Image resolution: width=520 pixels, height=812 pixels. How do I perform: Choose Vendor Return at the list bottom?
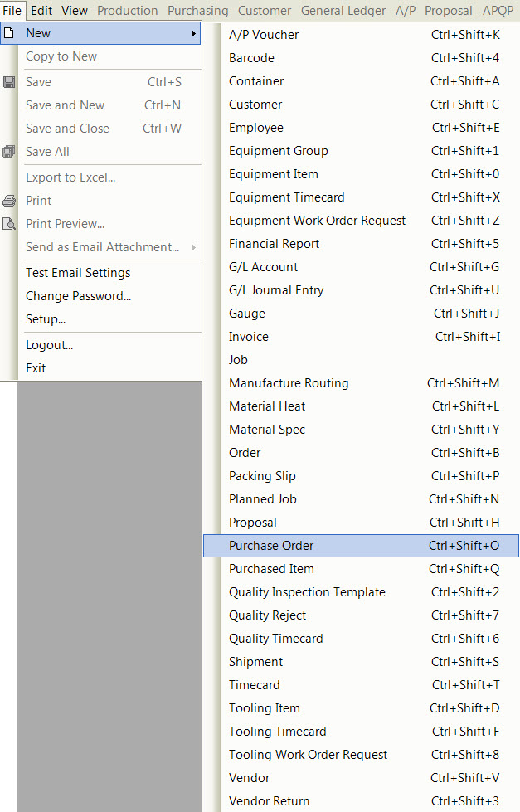(269, 801)
